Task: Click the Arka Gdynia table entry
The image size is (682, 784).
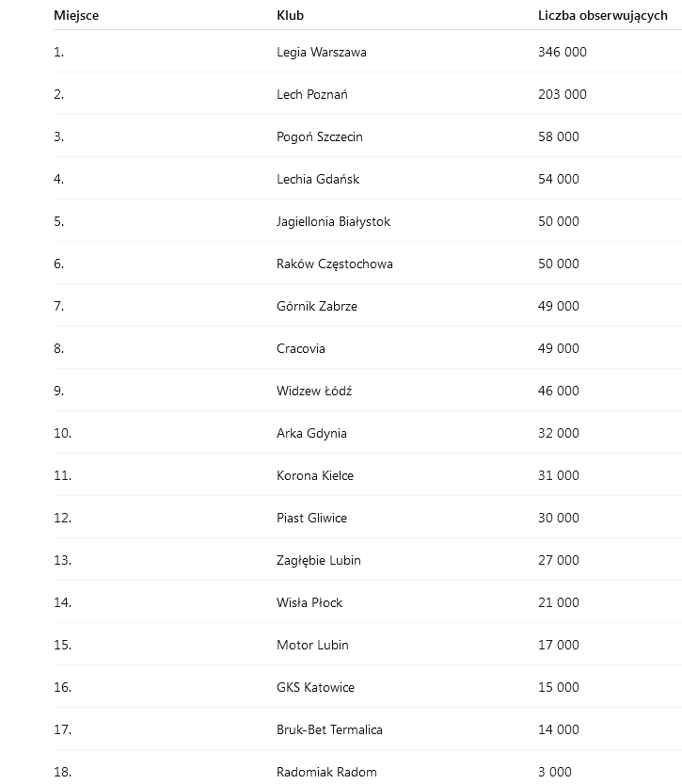Action: point(311,434)
